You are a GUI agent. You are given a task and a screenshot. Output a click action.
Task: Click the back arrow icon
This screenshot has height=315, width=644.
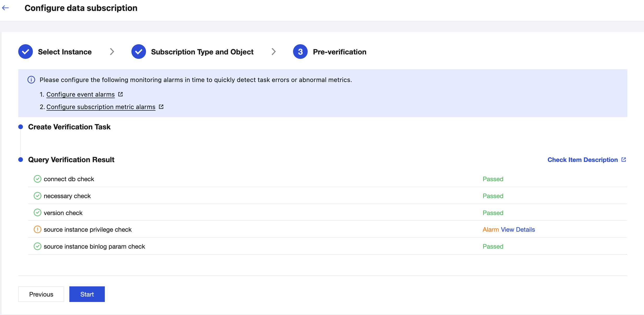pos(5,8)
